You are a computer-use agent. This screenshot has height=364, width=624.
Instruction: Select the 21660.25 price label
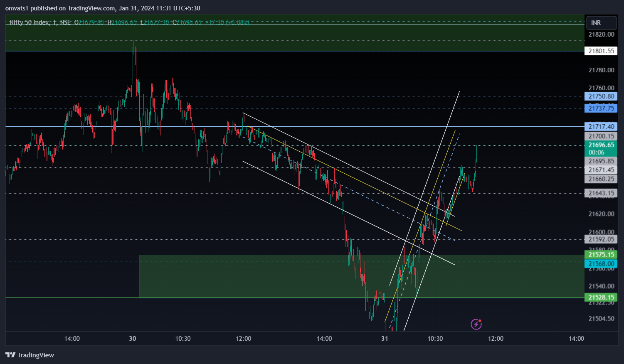point(601,179)
